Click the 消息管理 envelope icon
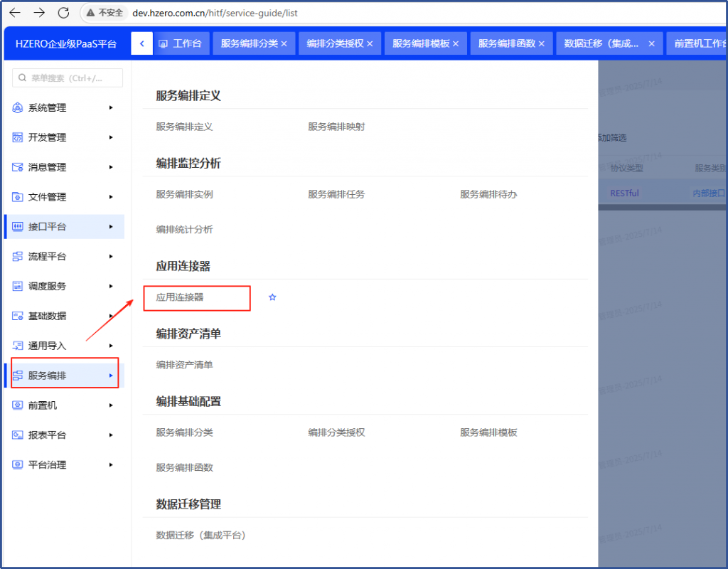 18,167
